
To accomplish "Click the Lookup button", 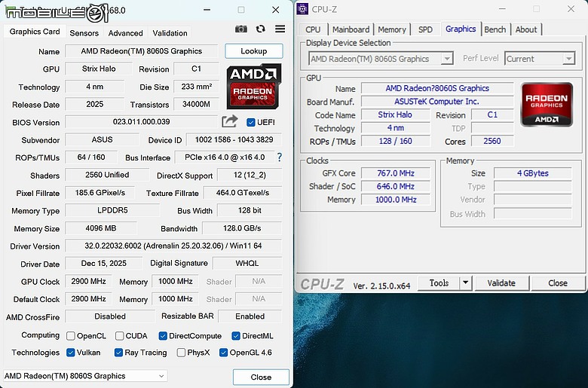I will pyautogui.click(x=254, y=51).
